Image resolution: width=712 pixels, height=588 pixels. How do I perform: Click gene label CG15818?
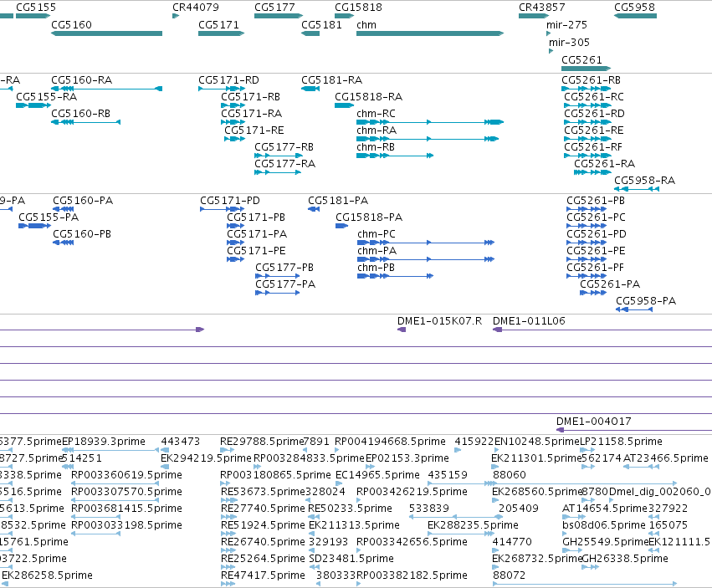(359, 8)
